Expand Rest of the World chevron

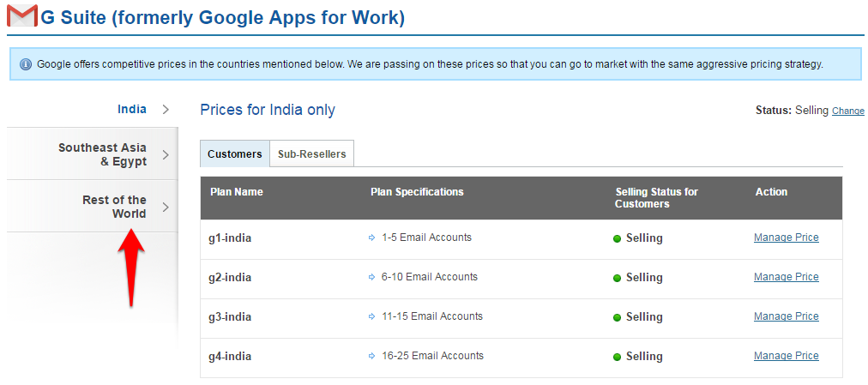click(x=166, y=207)
